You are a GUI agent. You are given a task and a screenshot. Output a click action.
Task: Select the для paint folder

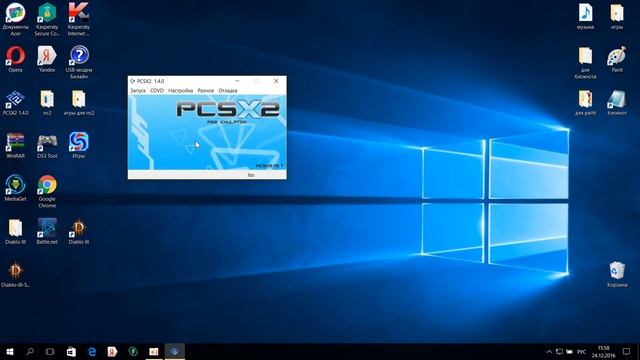[585, 102]
